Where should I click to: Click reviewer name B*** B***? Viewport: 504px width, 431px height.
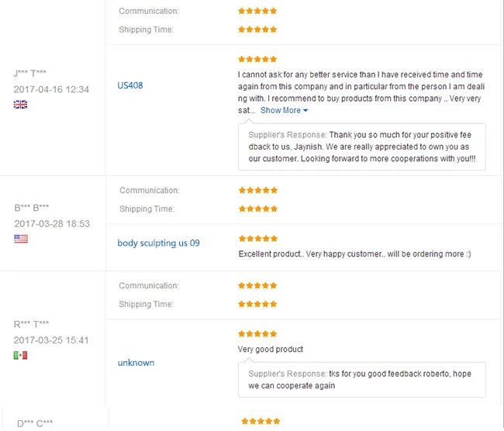click(x=32, y=208)
